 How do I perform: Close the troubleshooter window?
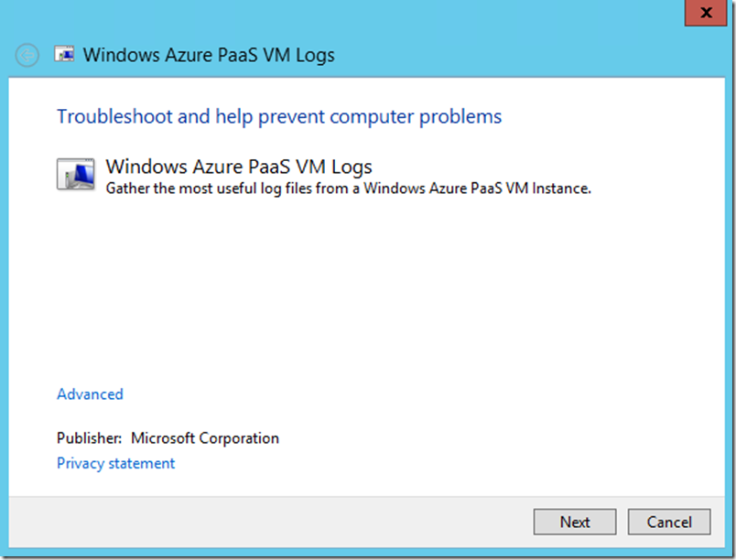705,14
